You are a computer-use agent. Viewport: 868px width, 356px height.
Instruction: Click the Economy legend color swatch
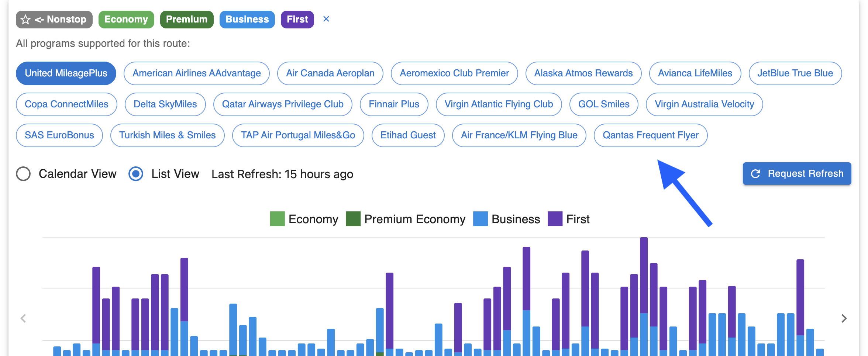point(278,219)
